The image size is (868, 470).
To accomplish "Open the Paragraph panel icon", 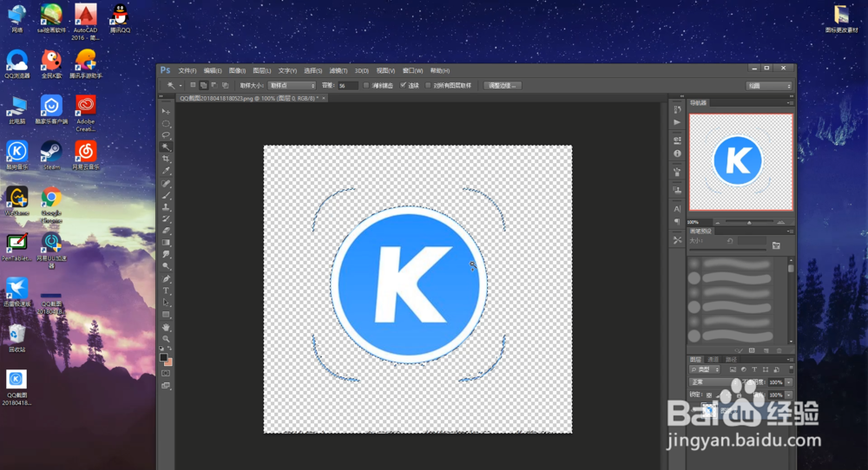I will click(x=677, y=221).
